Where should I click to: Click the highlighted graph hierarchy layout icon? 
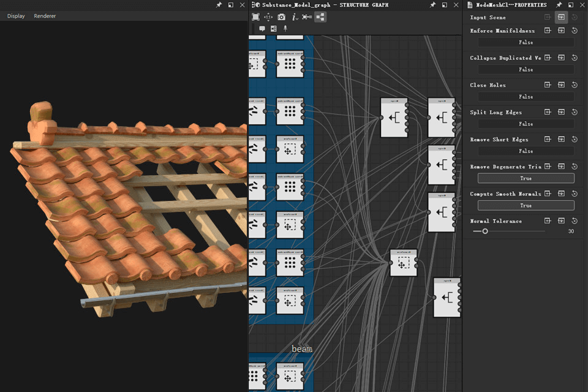click(x=320, y=17)
